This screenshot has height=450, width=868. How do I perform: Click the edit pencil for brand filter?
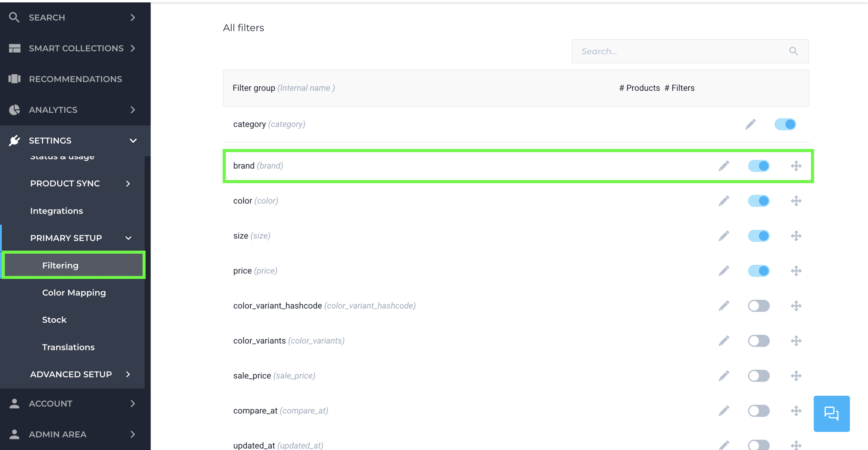tap(724, 166)
